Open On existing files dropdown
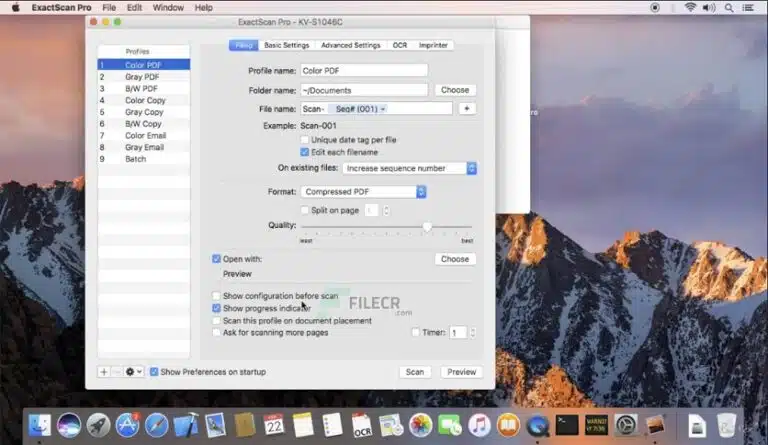The width and height of the screenshot is (768, 445). (409, 168)
